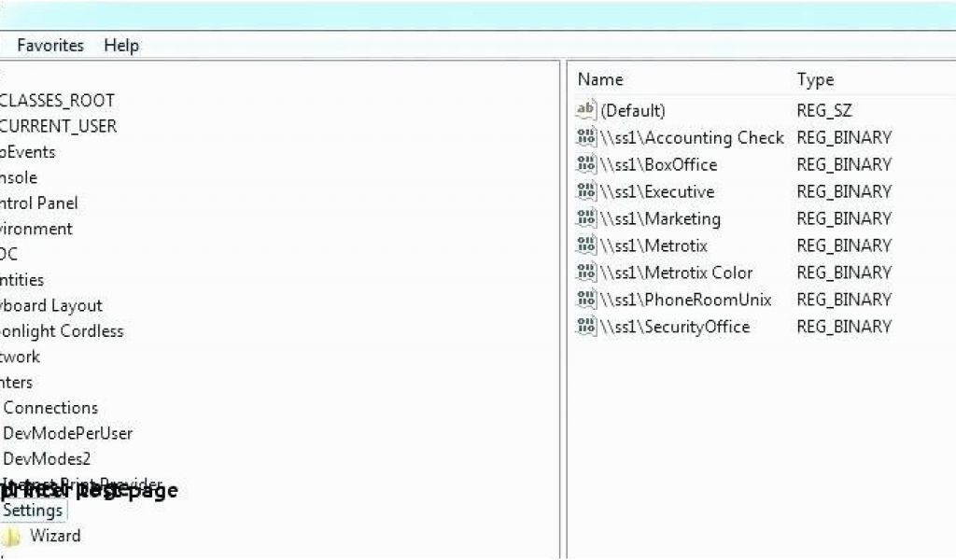Select the Connections registry key
956x560 pixels.
[50, 408]
